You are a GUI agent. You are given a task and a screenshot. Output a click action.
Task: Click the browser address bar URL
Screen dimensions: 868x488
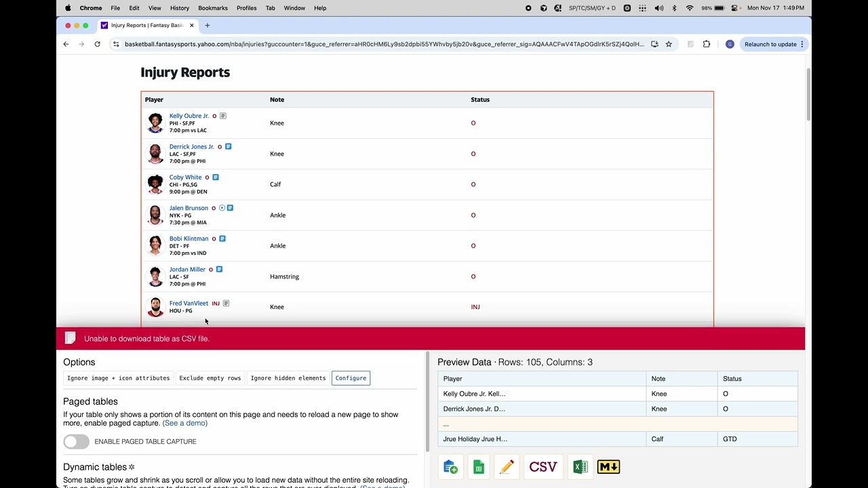(x=384, y=44)
